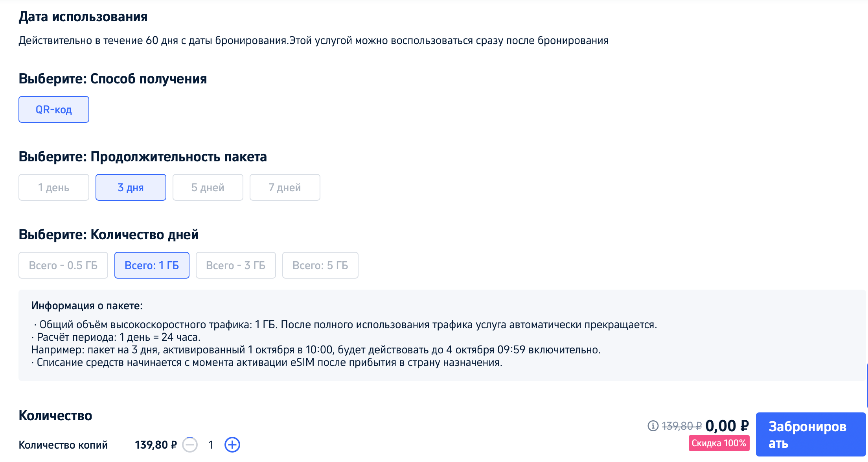
Task: Choose 7 дней package duration
Action: 285,187
